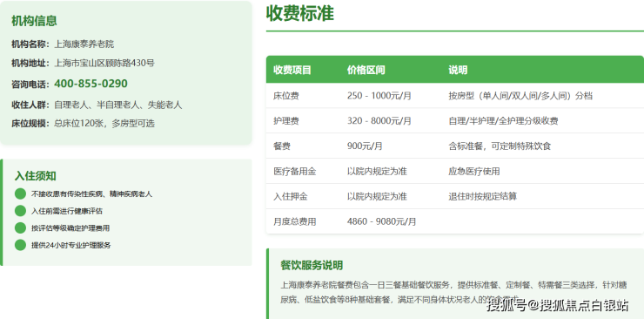Click the green bullet beside 不接收患有传染性疾病
This screenshot has height=319, width=644.
pyautogui.click(x=20, y=193)
